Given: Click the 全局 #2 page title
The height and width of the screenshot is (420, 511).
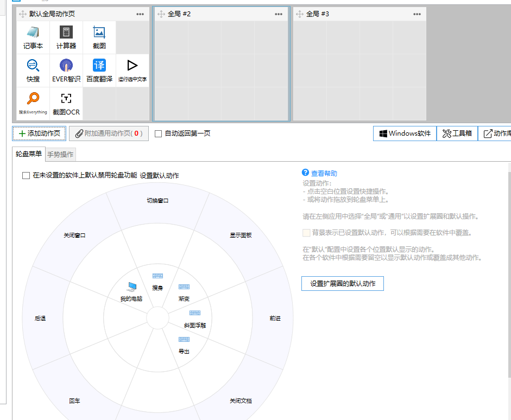Looking at the screenshot, I should coord(179,14).
